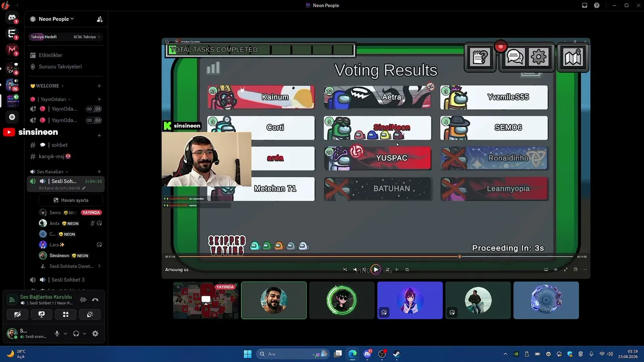Select the bearded man participant tile
This screenshot has width=644, height=362.
coord(274,300)
